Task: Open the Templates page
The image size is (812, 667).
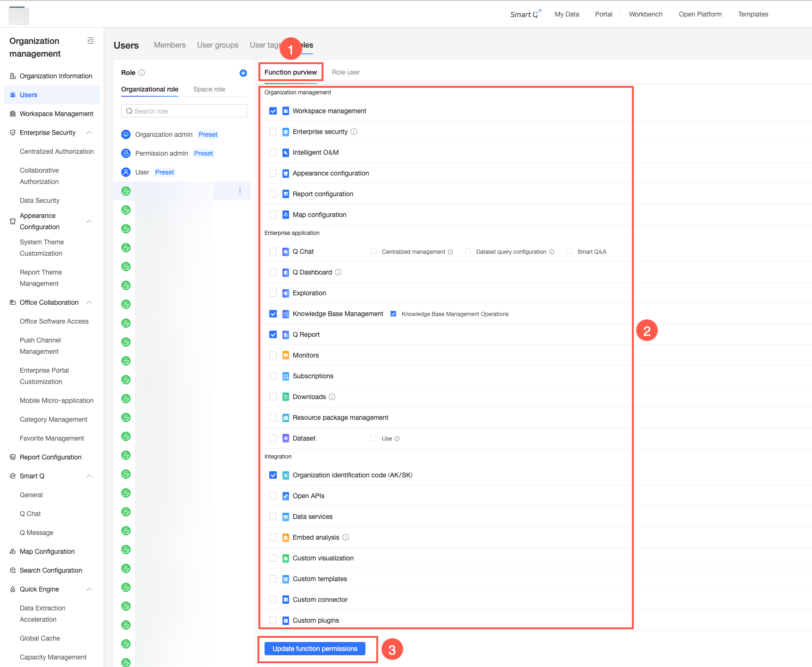Action: coord(753,14)
